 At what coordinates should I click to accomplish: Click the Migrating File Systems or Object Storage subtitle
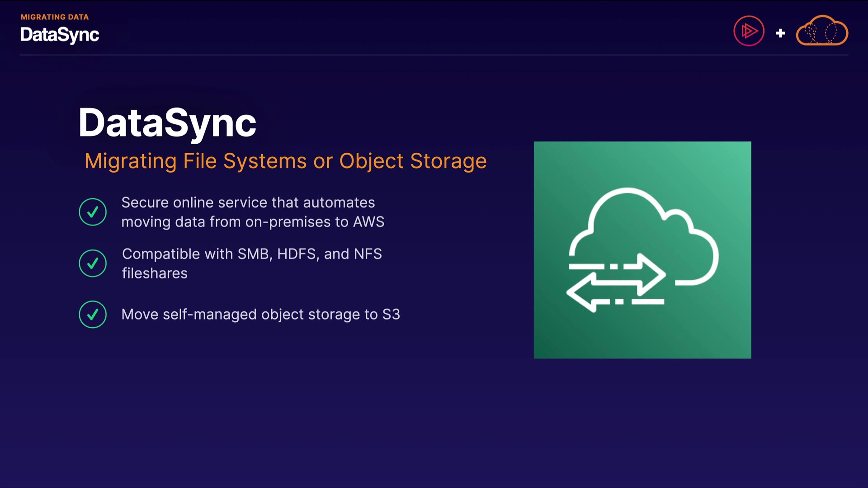[x=285, y=161]
